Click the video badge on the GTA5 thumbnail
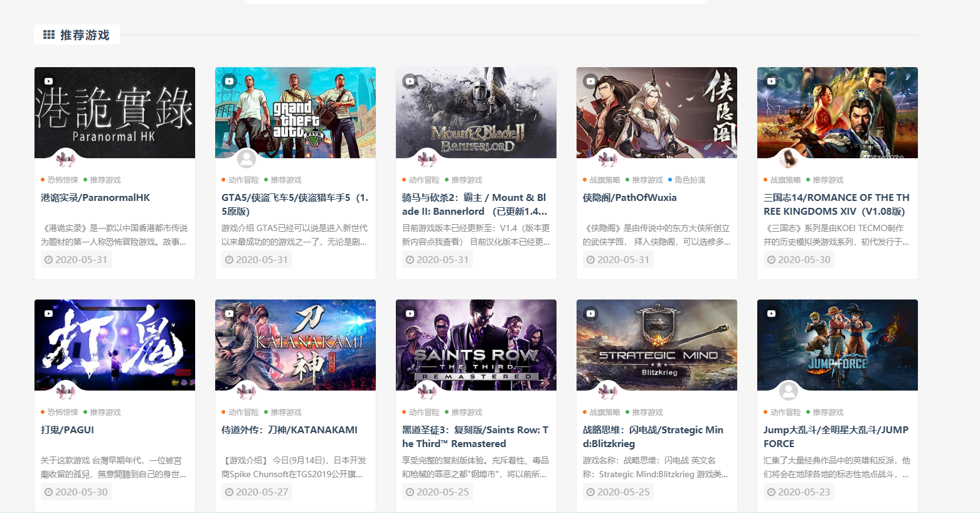This screenshot has height=513, width=980. point(230,81)
